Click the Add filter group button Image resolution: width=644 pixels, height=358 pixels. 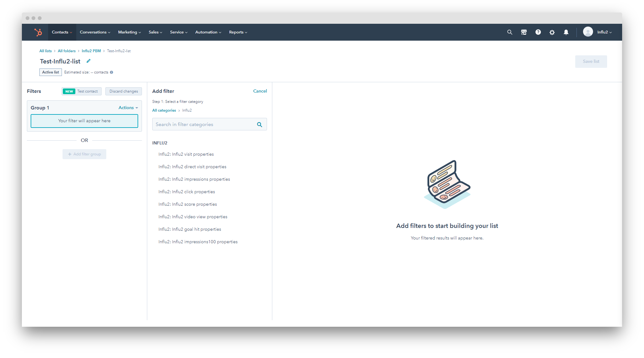(x=84, y=154)
